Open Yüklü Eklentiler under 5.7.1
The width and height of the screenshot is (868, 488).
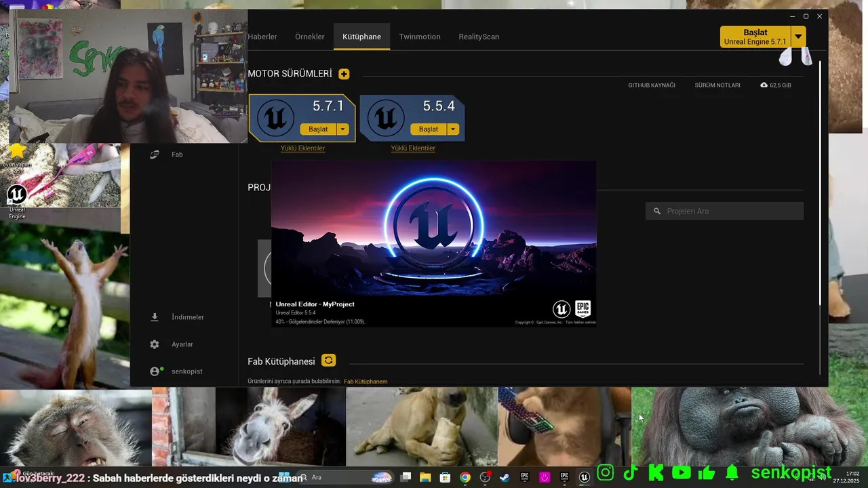[x=302, y=148]
